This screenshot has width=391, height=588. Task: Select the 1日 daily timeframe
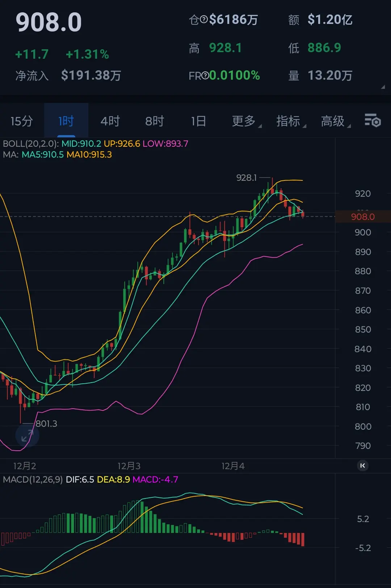[199, 121]
